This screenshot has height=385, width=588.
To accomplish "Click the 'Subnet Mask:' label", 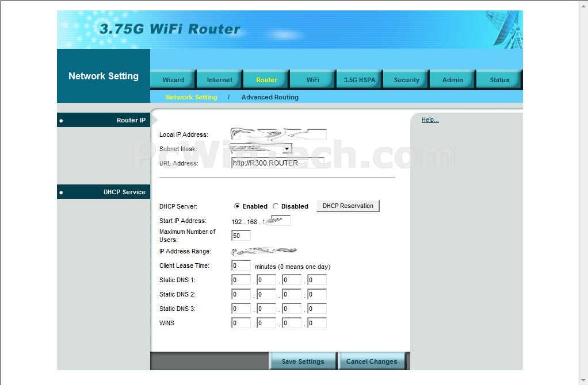I will click(178, 149).
